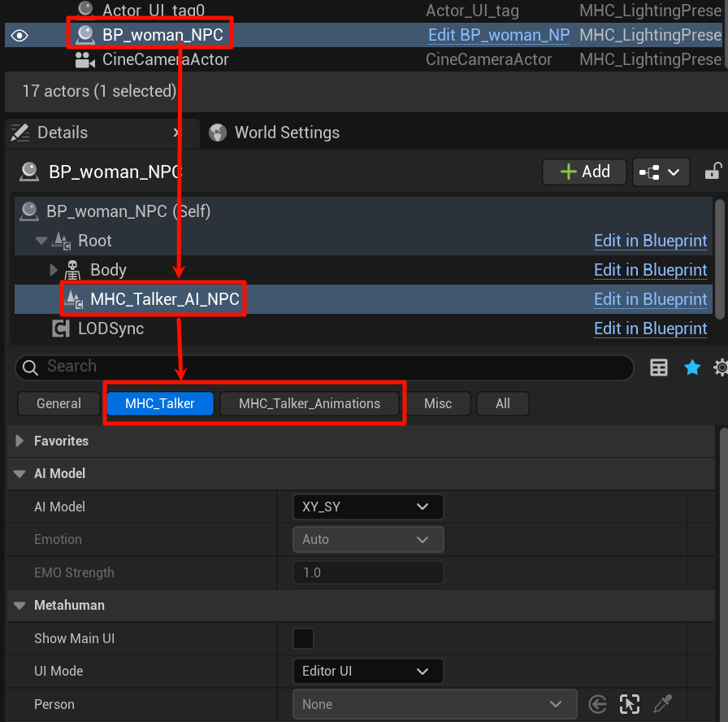
Task: Click the Details search field
Action: (325, 367)
